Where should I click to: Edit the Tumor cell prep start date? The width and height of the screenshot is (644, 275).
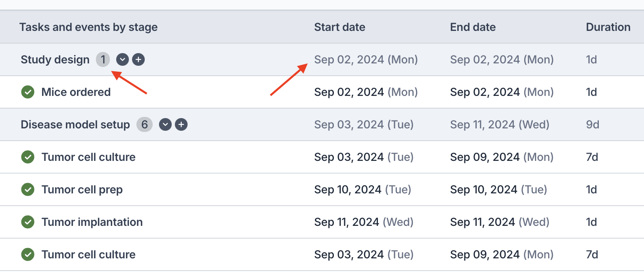pos(362,189)
